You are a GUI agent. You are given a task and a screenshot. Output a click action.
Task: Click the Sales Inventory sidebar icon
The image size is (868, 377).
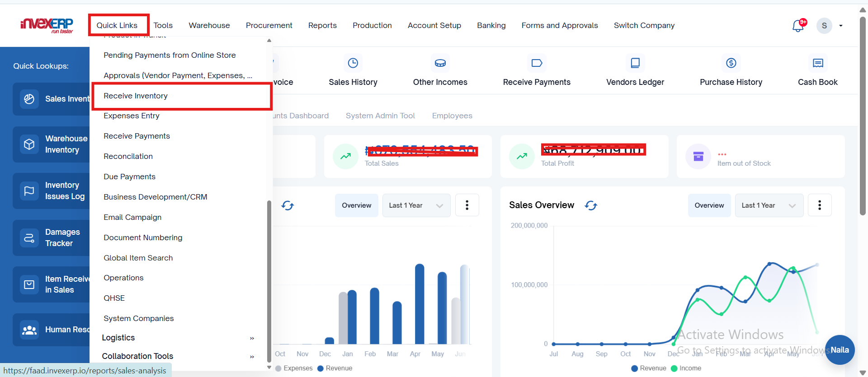click(x=29, y=99)
